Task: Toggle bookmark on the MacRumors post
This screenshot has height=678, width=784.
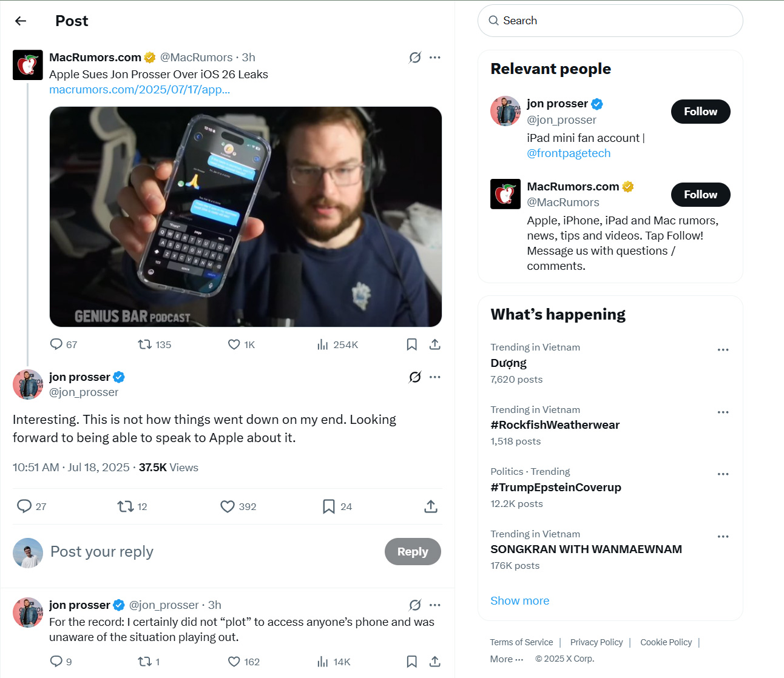Action: [411, 344]
